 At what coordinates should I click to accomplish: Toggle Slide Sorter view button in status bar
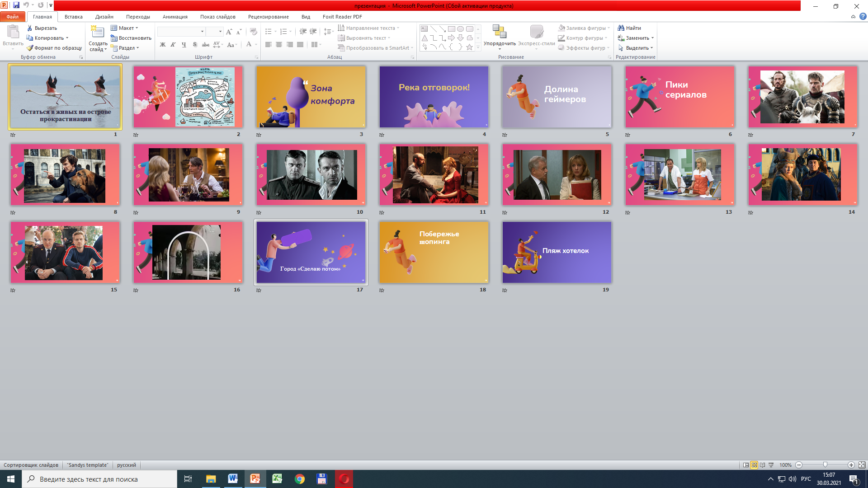pos(754,465)
